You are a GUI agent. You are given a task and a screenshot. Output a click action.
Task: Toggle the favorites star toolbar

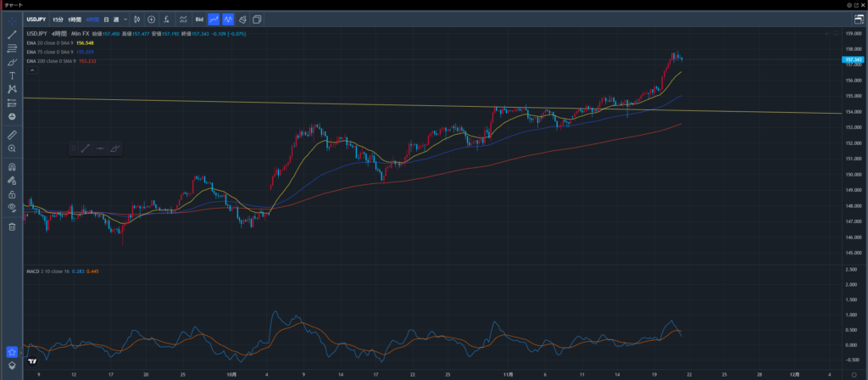[12, 351]
